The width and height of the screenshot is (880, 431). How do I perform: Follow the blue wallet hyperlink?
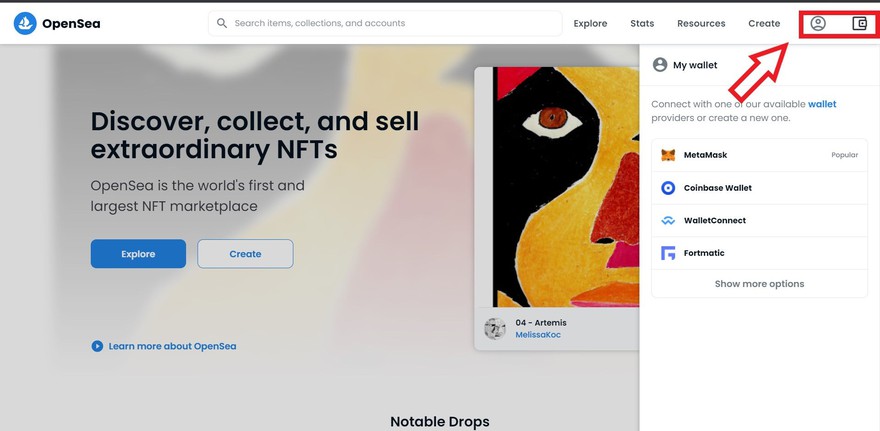(x=822, y=104)
